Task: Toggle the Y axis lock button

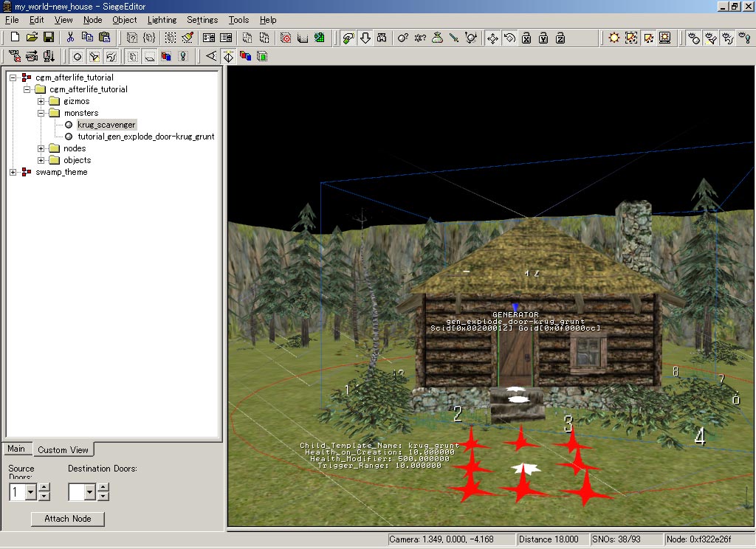Action: (x=543, y=38)
